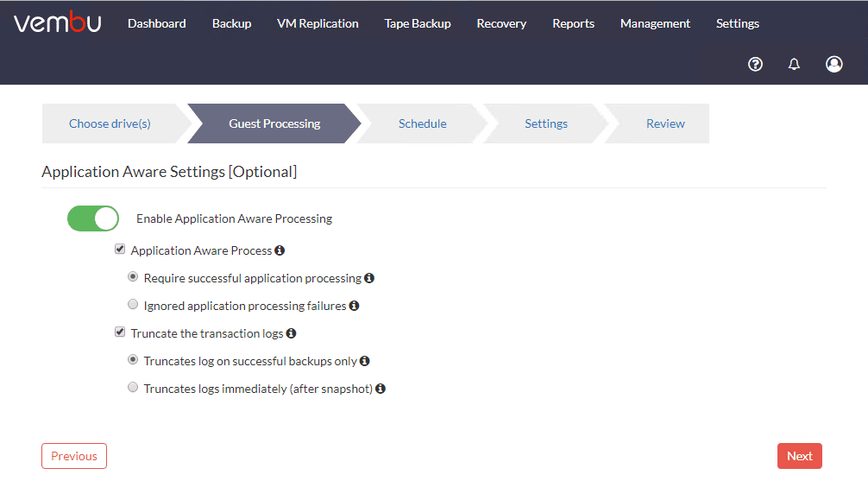Click info icon beside Require successful application processing
The height and width of the screenshot is (481, 868).
click(x=369, y=278)
